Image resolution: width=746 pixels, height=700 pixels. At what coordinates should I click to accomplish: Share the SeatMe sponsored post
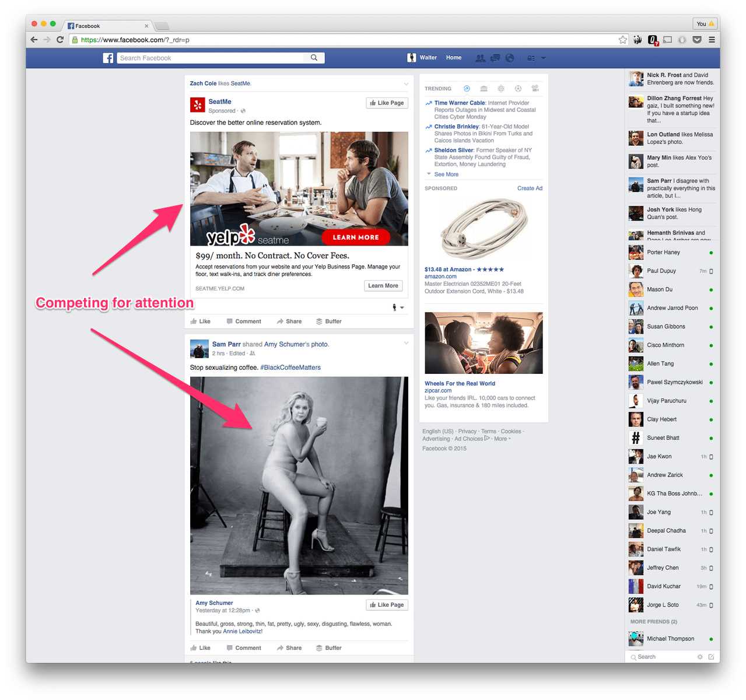[289, 321]
